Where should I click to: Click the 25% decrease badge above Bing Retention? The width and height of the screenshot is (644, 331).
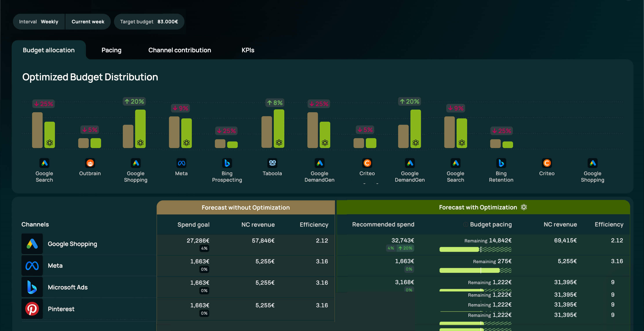[501, 131]
